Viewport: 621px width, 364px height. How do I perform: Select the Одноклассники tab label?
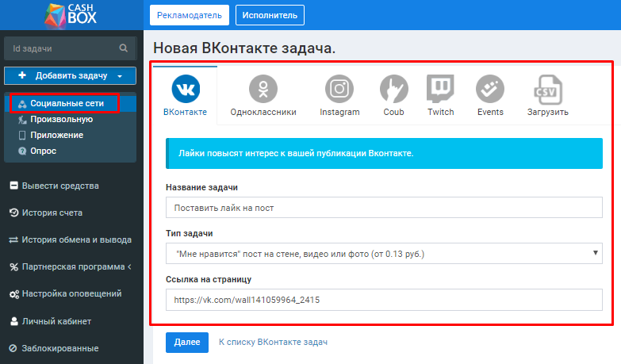pos(263,112)
